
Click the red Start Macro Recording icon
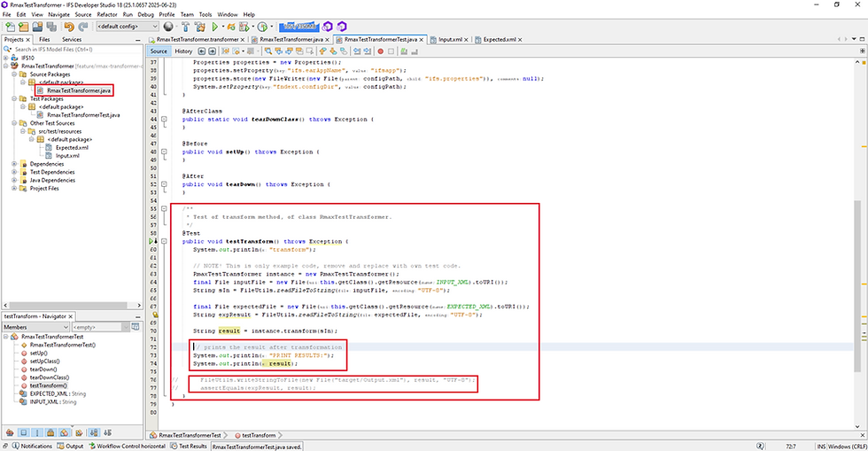pyautogui.click(x=380, y=51)
